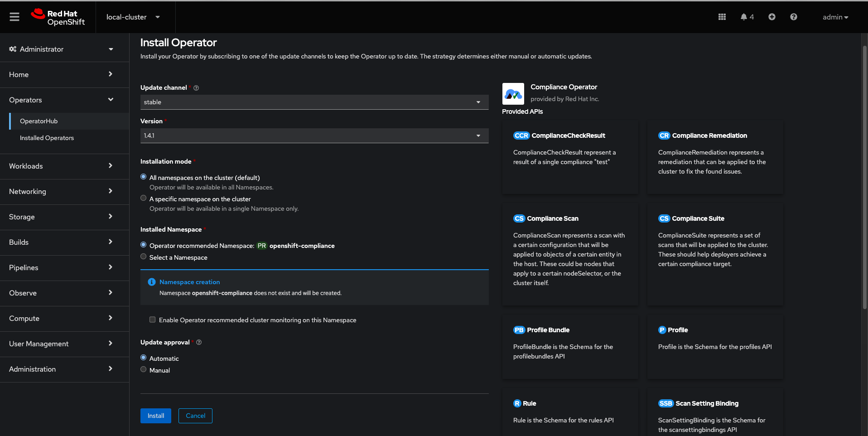Image resolution: width=868 pixels, height=436 pixels.
Task: Click the plus import icon
Action: pos(772,17)
